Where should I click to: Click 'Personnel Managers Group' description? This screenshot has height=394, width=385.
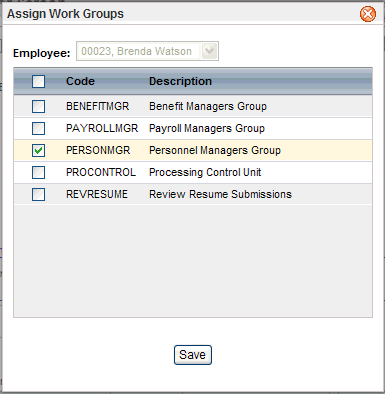(x=215, y=150)
